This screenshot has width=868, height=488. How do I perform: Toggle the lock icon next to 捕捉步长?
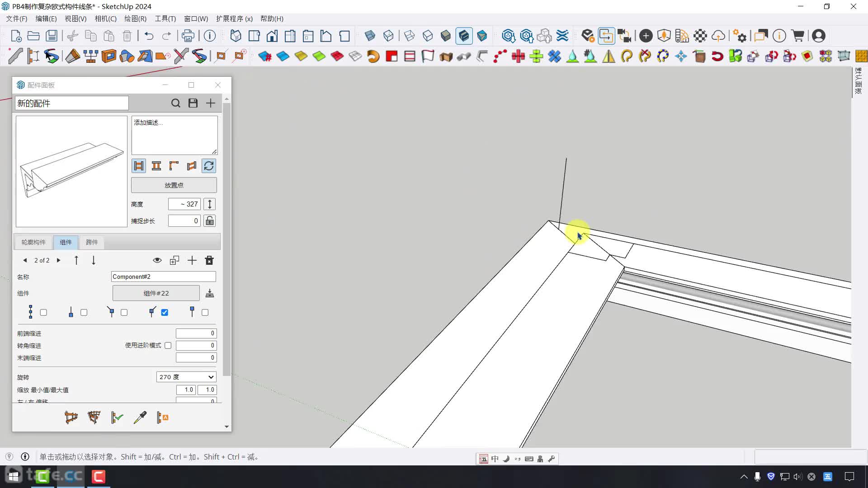pos(210,221)
